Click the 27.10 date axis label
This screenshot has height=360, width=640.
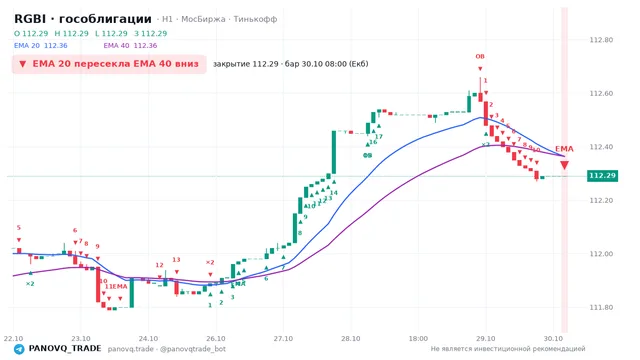(x=283, y=339)
